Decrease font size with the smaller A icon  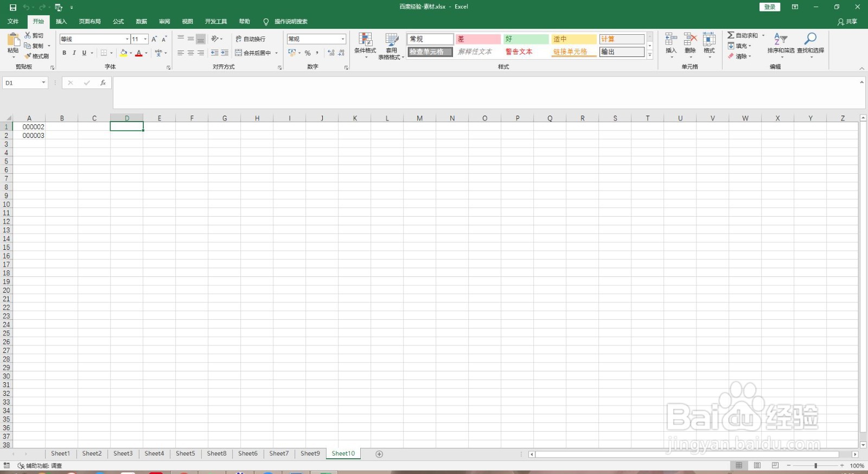pos(164,39)
